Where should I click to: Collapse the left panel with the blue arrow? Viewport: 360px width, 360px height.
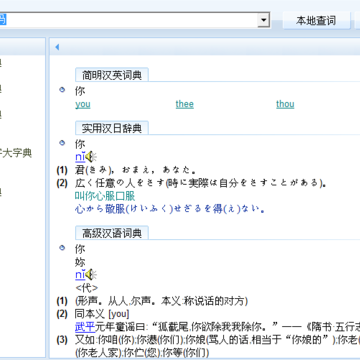tap(57, 47)
